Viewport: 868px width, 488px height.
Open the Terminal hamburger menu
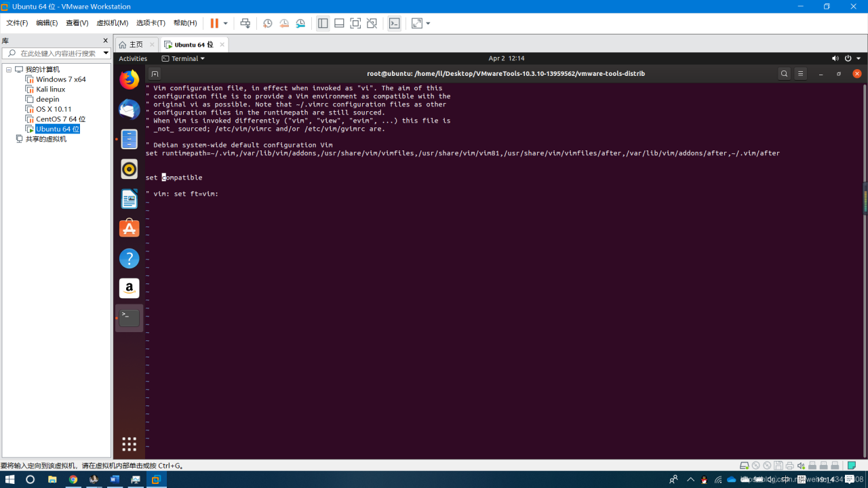801,74
